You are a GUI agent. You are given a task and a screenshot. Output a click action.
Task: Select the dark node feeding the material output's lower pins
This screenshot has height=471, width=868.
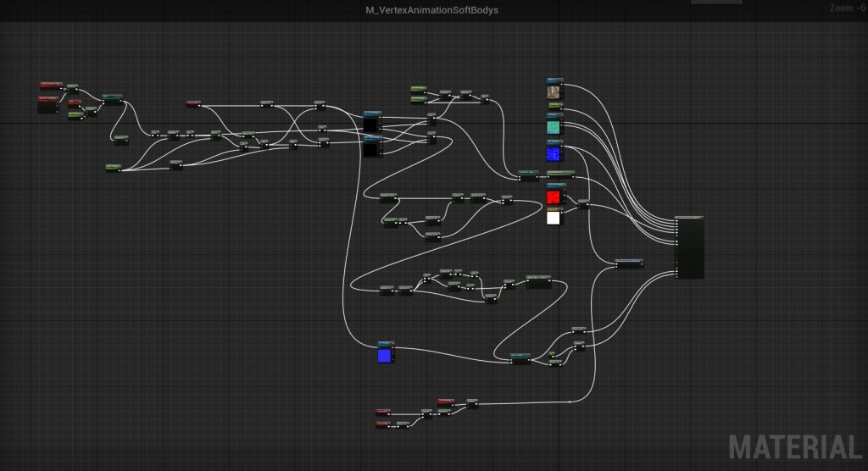pos(628,264)
